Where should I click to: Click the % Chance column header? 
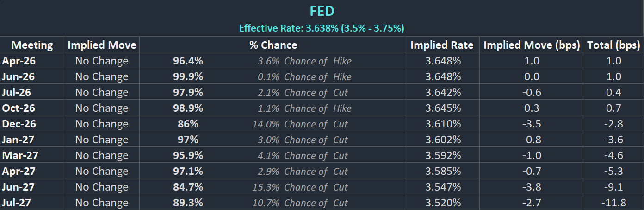click(x=273, y=45)
